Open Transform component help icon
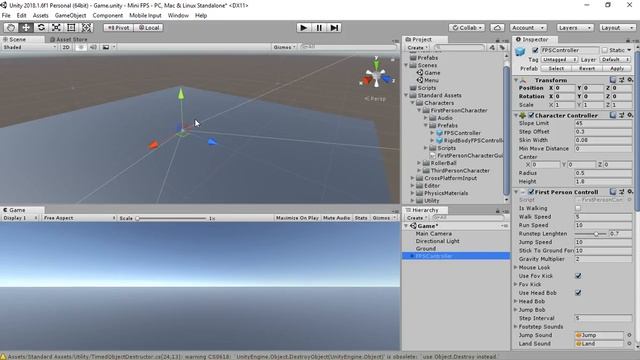 (613, 80)
